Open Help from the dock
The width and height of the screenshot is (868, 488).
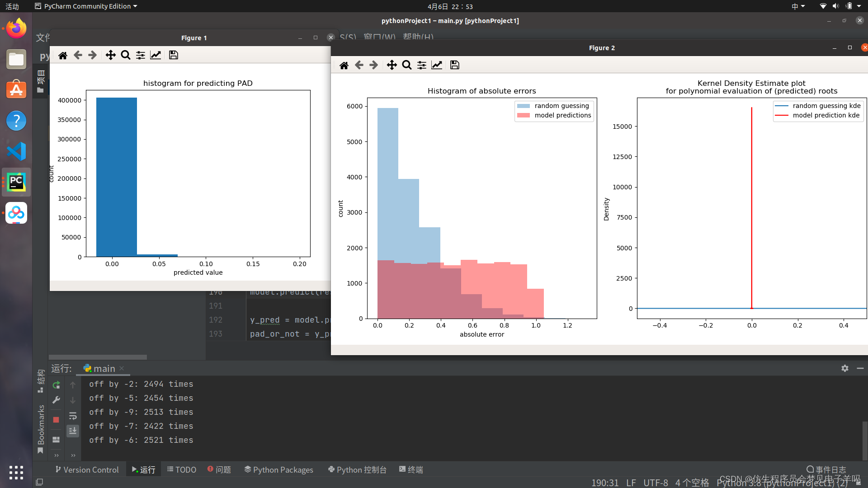[x=16, y=121]
